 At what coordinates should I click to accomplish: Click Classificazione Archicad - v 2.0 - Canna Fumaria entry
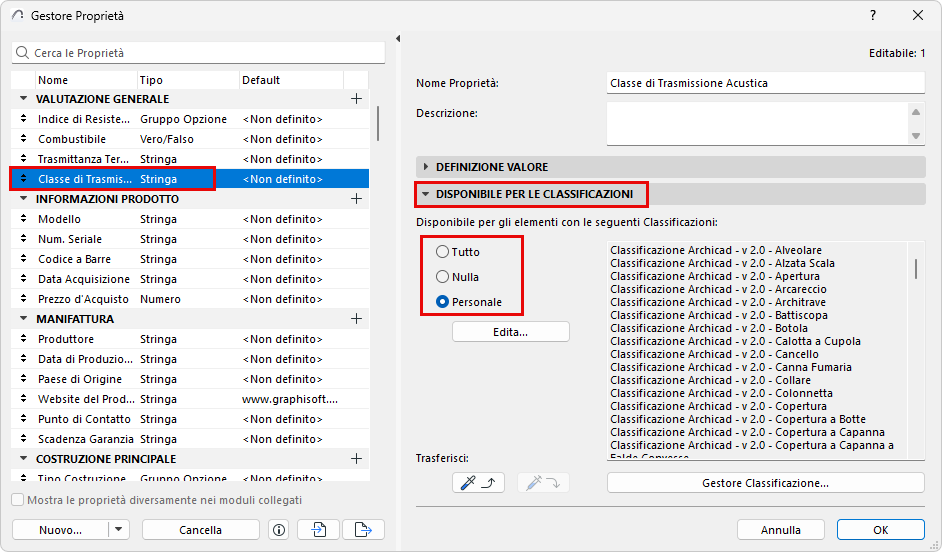click(x=731, y=367)
